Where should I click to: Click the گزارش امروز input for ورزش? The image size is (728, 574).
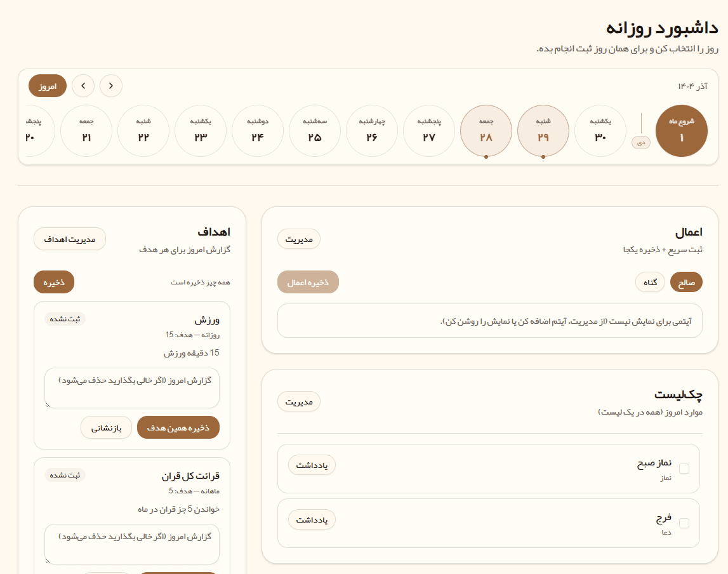coord(131,387)
